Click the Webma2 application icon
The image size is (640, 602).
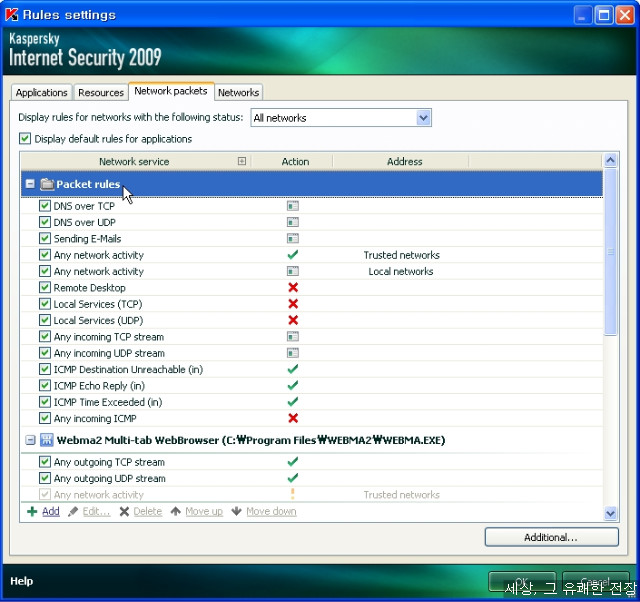click(x=47, y=440)
